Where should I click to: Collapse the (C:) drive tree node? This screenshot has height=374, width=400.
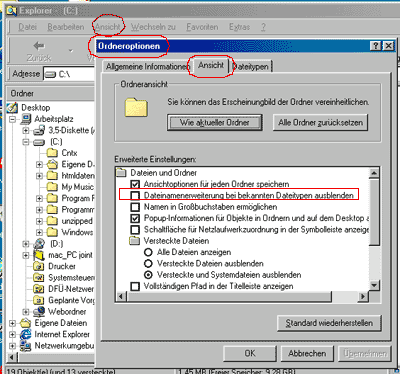click(x=26, y=142)
